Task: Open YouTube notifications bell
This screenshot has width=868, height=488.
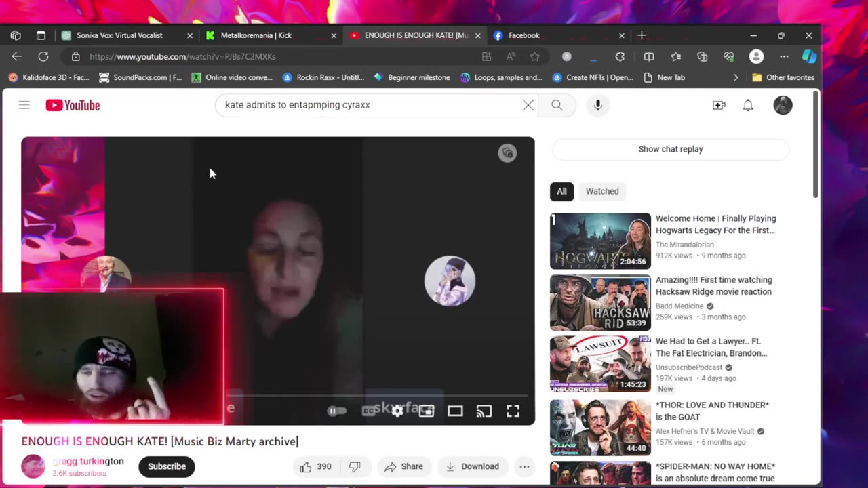Action: (748, 105)
